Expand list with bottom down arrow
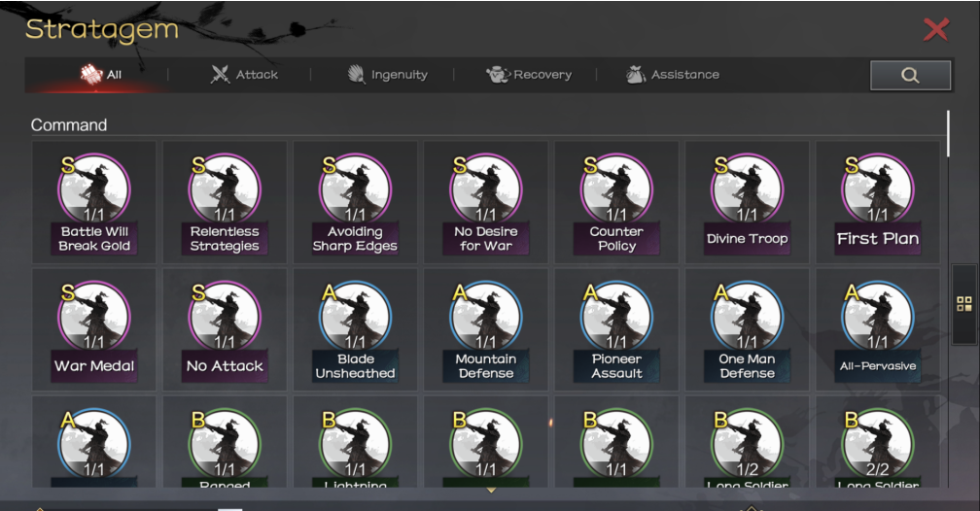980x511 pixels. (x=491, y=491)
